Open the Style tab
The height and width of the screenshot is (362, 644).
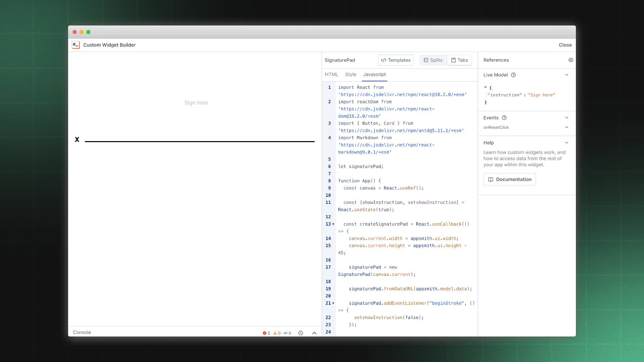tap(351, 74)
